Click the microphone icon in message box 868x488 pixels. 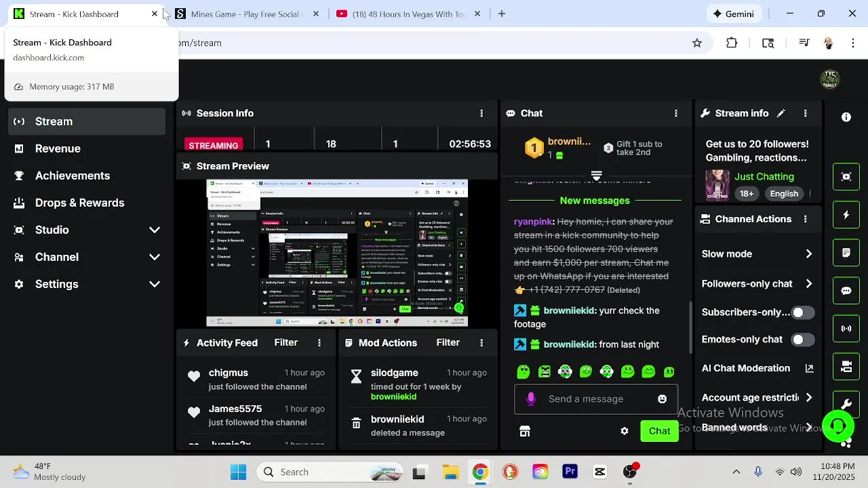click(x=531, y=399)
